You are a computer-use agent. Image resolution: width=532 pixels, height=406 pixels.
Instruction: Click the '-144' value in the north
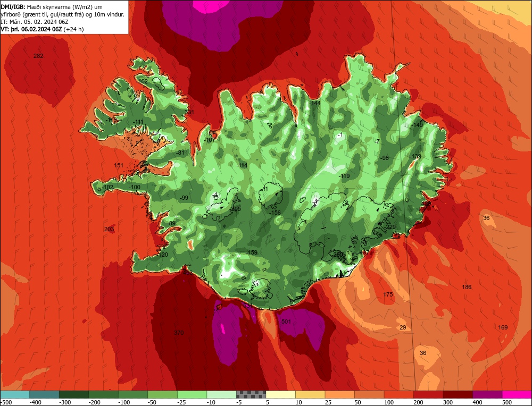tap(314, 103)
